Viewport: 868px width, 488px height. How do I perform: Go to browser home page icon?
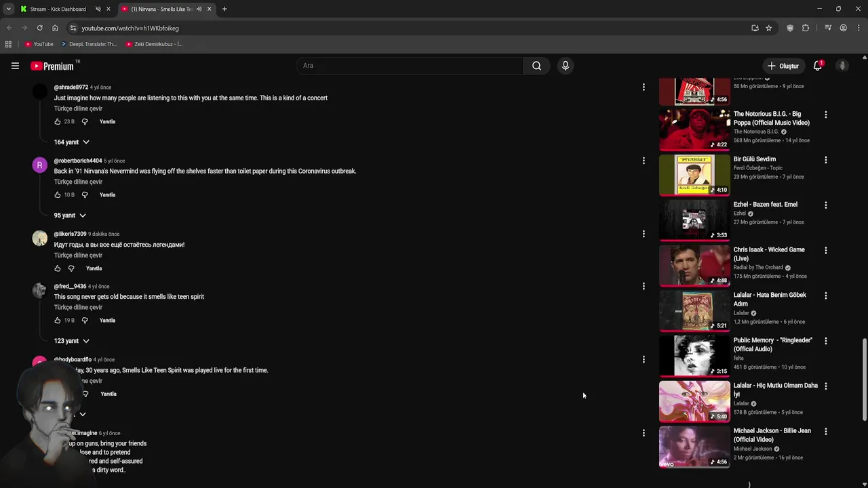(55, 28)
